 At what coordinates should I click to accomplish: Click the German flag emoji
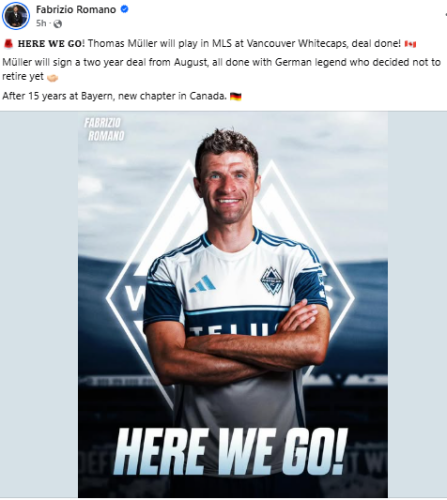click(236, 97)
